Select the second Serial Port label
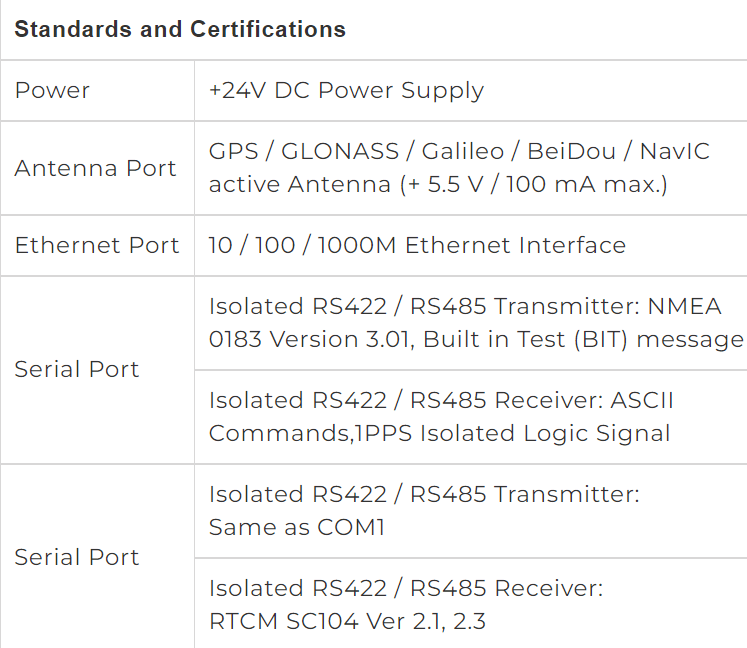747x648 pixels. click(77, 557)
